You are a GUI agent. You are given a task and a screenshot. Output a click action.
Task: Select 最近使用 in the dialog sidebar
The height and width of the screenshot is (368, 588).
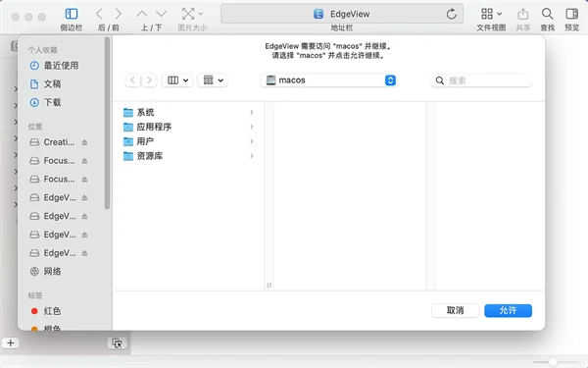pos(61,66)
